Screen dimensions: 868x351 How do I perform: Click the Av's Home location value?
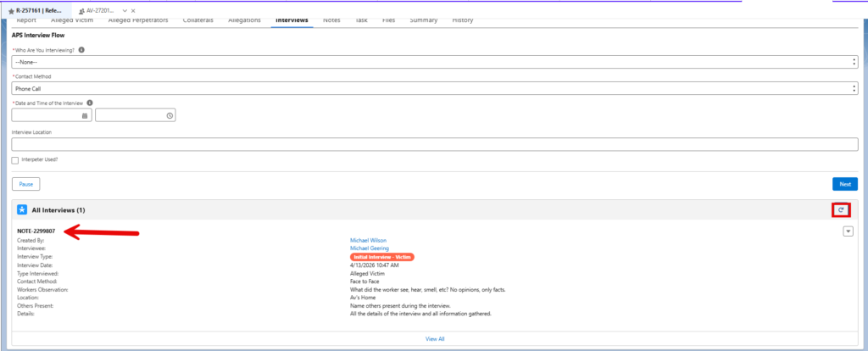click(x=363, y=298)
